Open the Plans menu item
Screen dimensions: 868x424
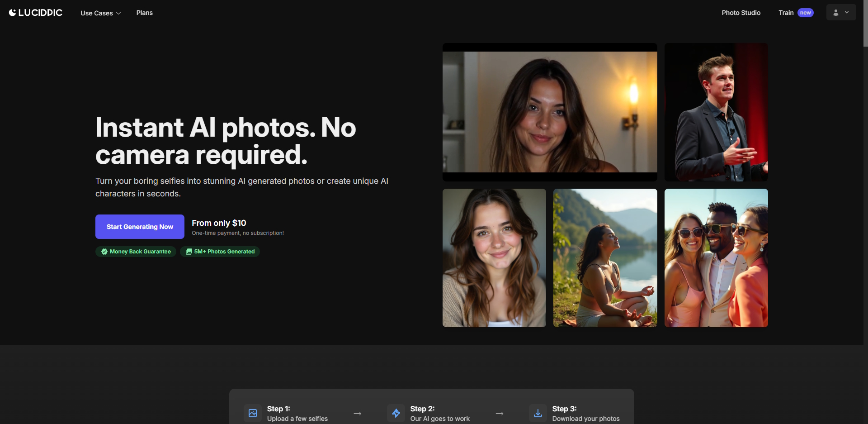(144, 13)
